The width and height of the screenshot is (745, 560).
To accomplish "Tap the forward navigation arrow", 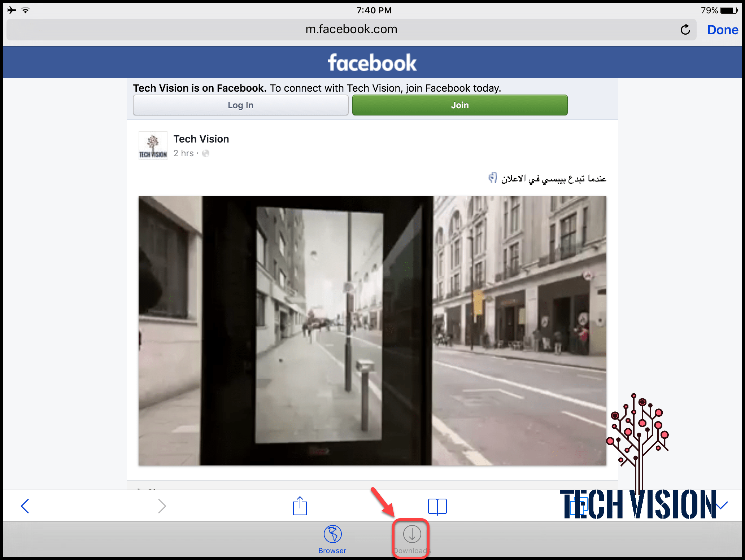I will 162,506.
